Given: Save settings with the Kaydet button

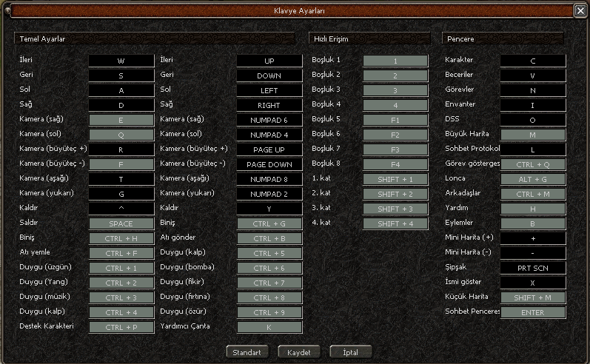Looking at the screenshot, I should coord(298,352).
